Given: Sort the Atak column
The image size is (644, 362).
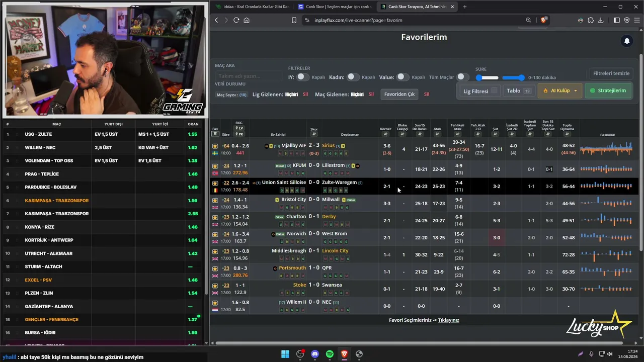Looking at the screenshot, I should click(x=437, y=134).
